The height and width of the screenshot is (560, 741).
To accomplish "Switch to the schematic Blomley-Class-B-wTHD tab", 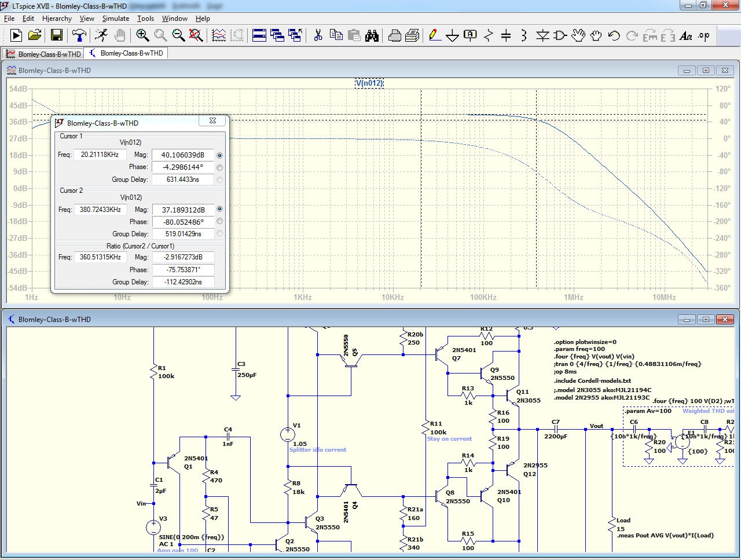I will click(x=126, y=53).
